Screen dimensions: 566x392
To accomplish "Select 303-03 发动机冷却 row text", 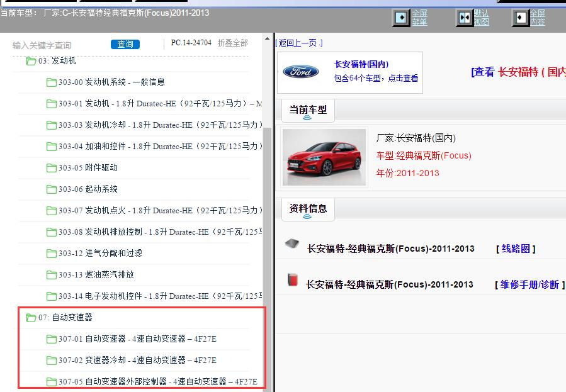I will [x=161, y=125].
